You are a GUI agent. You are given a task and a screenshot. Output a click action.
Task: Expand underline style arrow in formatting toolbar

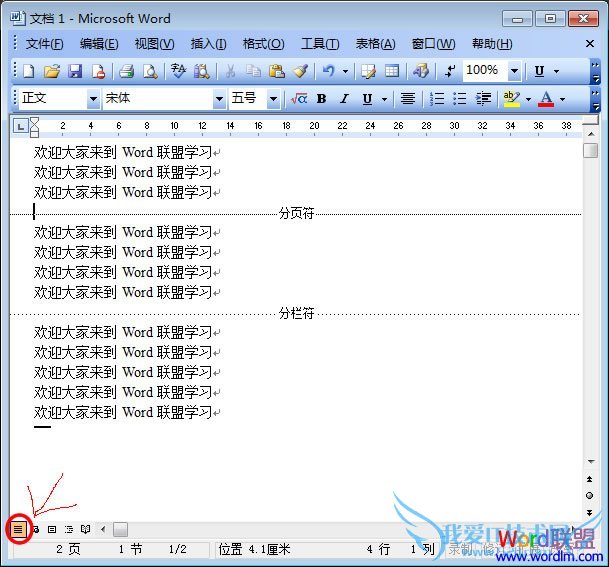385,99
